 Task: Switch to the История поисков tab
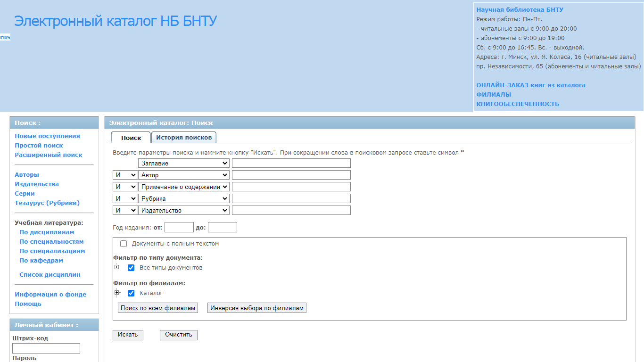184,137
